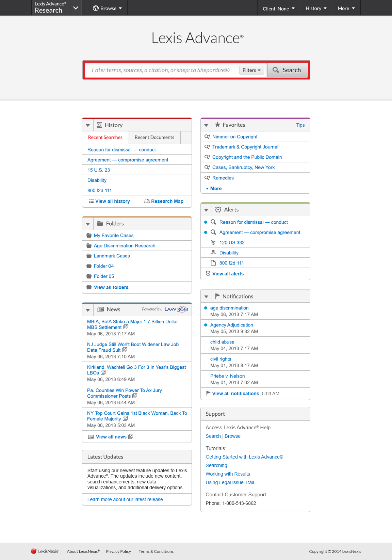Open the Browse menu in top bar
The height and width of the screenshot is (560, 392).
(107, 8)
